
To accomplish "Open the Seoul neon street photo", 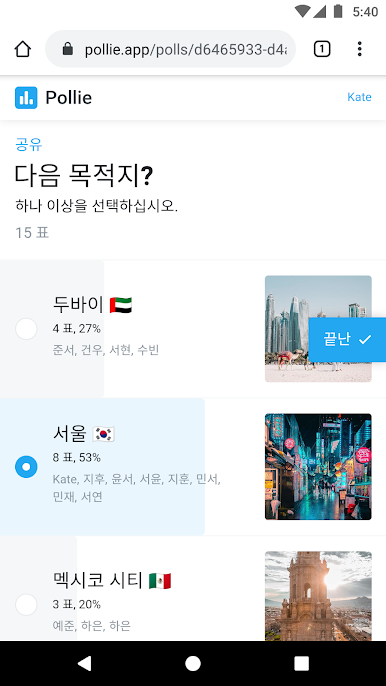I will [318, 466].
